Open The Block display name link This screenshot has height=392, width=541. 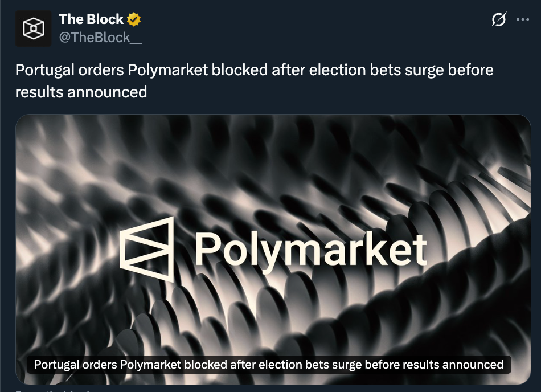pyautogui.click(x=91, y=19)
